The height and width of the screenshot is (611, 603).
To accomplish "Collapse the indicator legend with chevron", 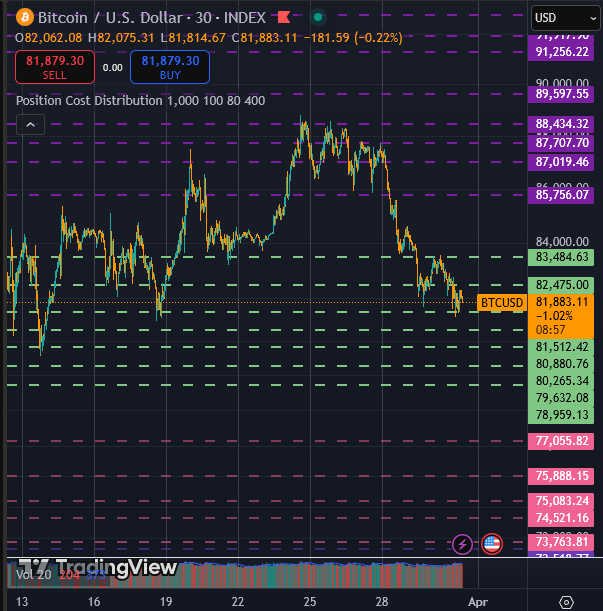I will point(30,125).
